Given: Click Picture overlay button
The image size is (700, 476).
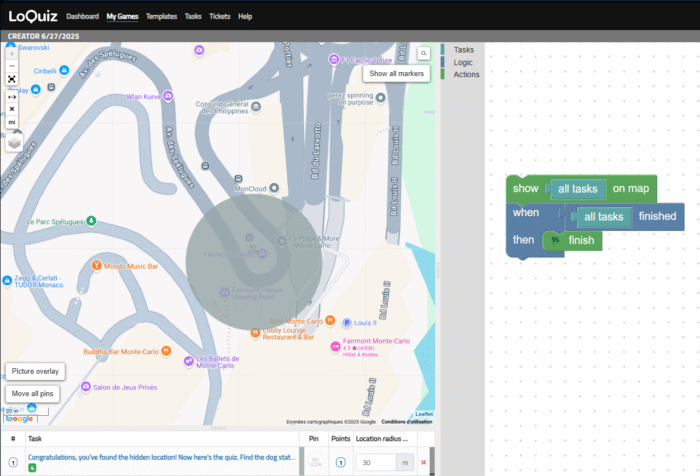Looking at the screenshot, I should coord(35,371).
